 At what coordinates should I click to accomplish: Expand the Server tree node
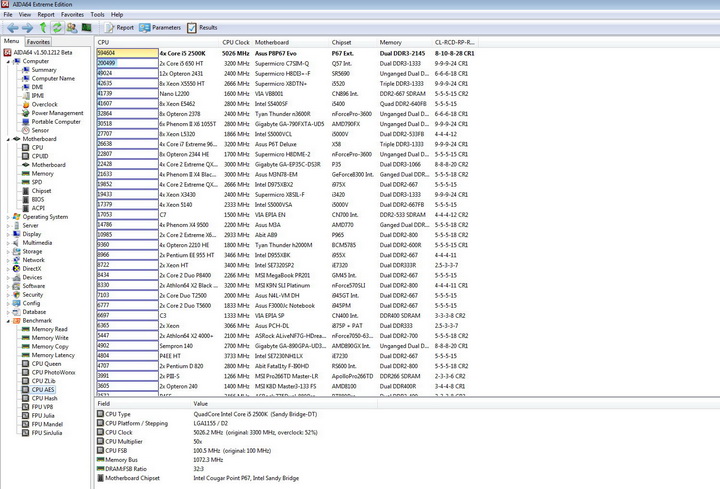point(8,225)
